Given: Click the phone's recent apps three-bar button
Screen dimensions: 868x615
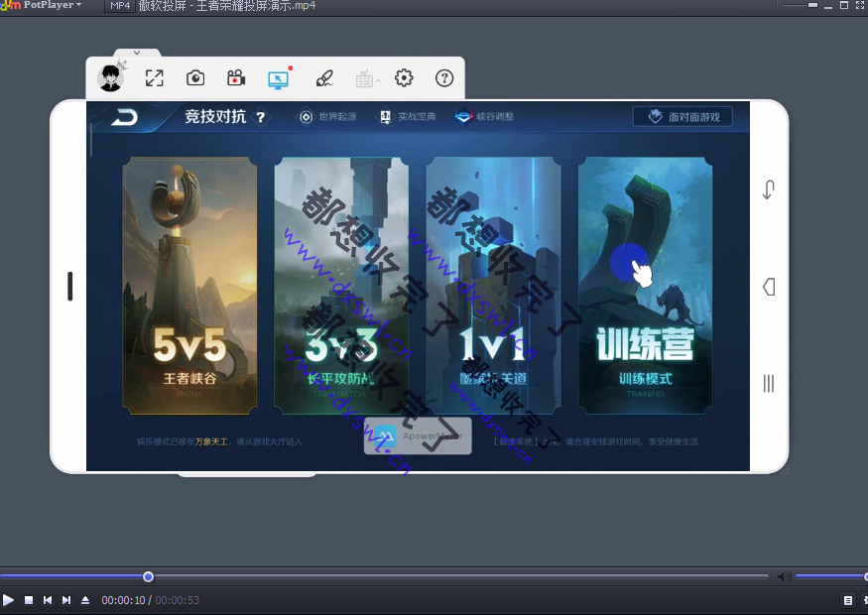Looking at the screenshot, I should click(x=769, y=383).
